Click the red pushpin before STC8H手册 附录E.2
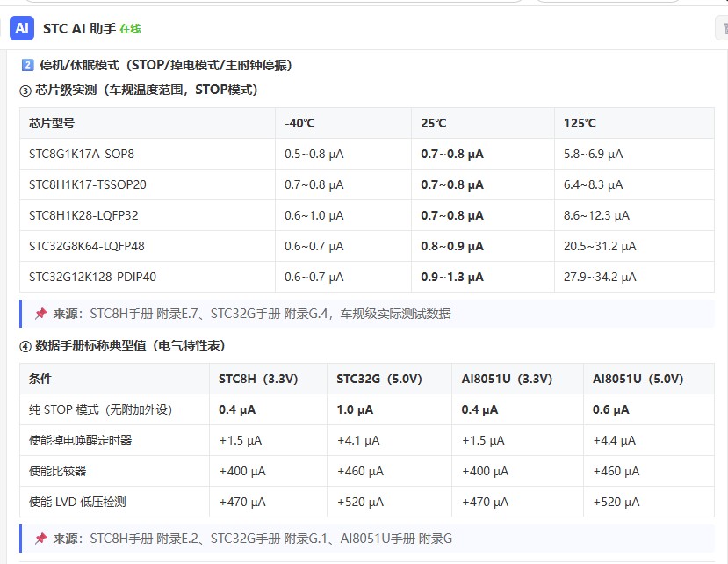The image size is (728, 564). click(41, 539)
